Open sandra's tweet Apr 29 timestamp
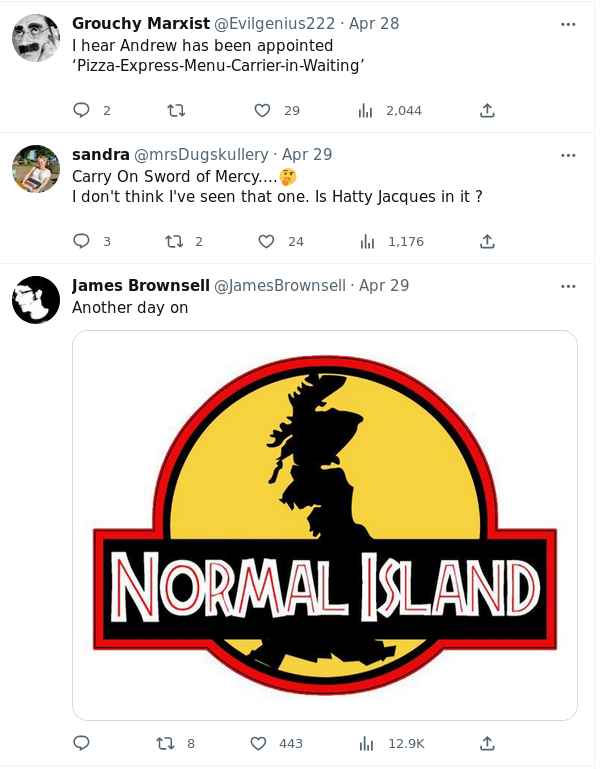The height and width of the screenshot is (769, 600). pos(307,155)
